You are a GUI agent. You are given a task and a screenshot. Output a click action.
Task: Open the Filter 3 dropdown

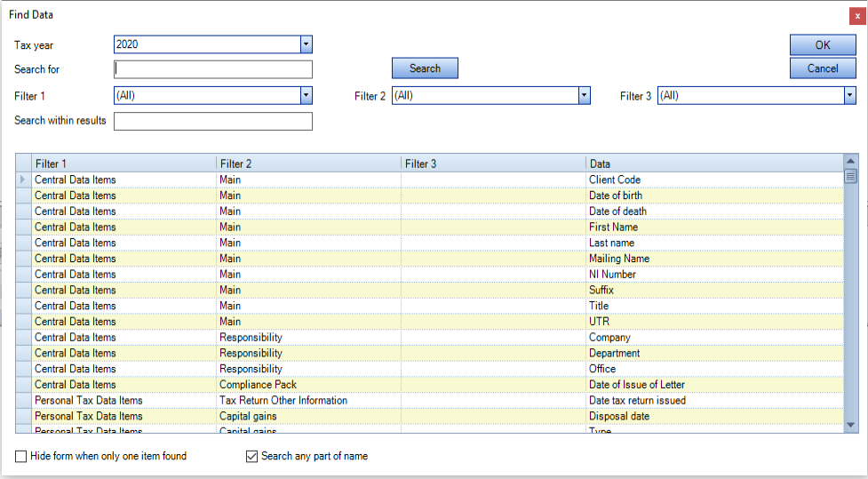coord(849,95)
